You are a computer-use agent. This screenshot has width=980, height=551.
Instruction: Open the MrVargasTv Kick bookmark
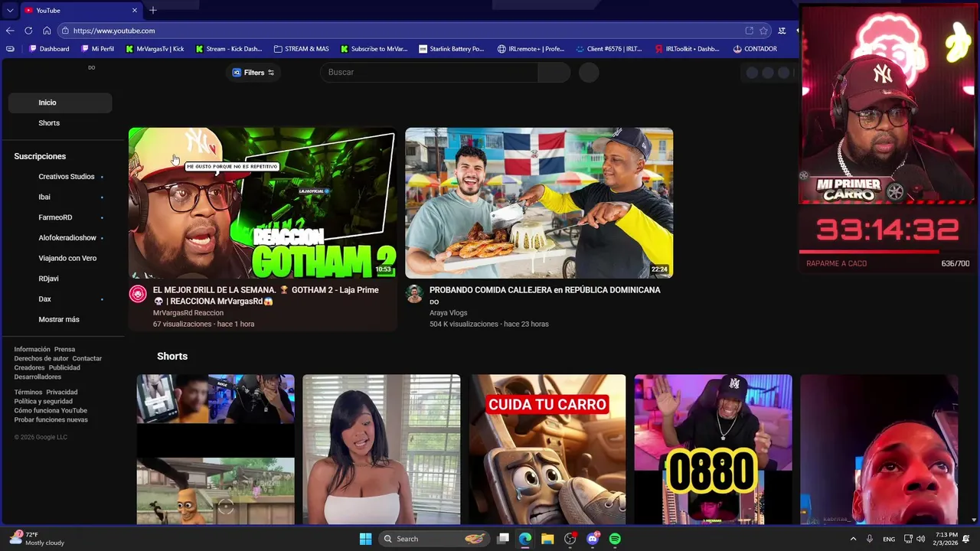pyautogui.click(x=154, y=49)
